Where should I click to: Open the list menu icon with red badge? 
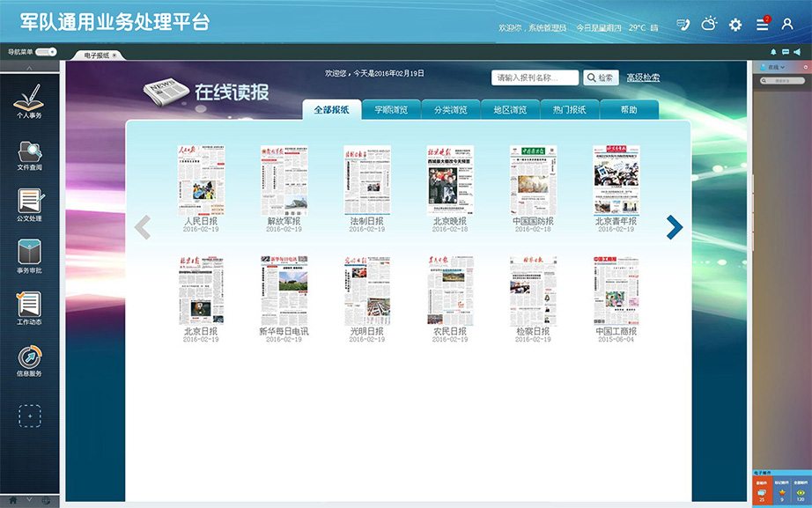tap(763, 23)
